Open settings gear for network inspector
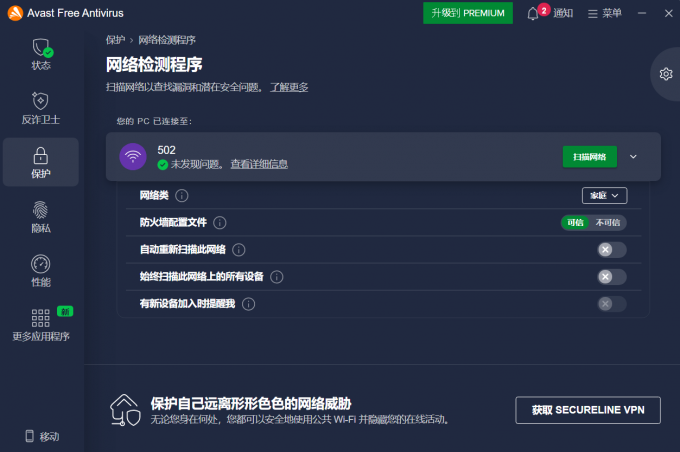 666,74
